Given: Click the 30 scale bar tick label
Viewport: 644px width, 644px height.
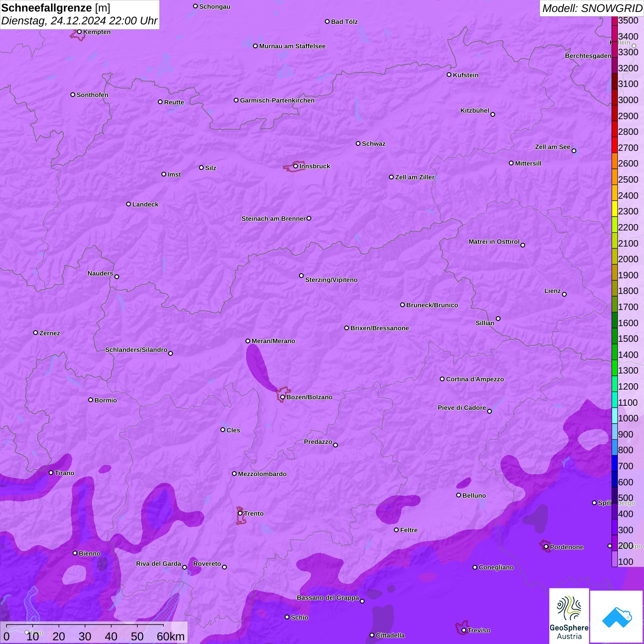Looking at the screenshot, I should coord(85,636).
